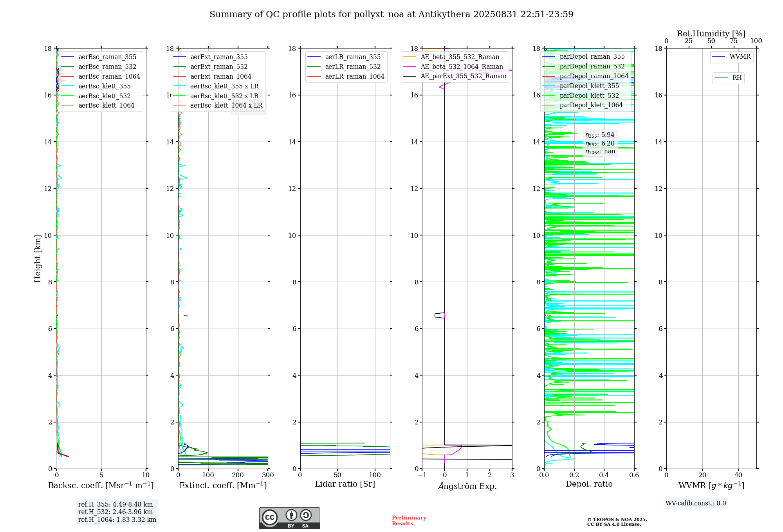The image size is (783, 532).
Task: Click the Backsc. coeff. axis label
Action: 101,485
